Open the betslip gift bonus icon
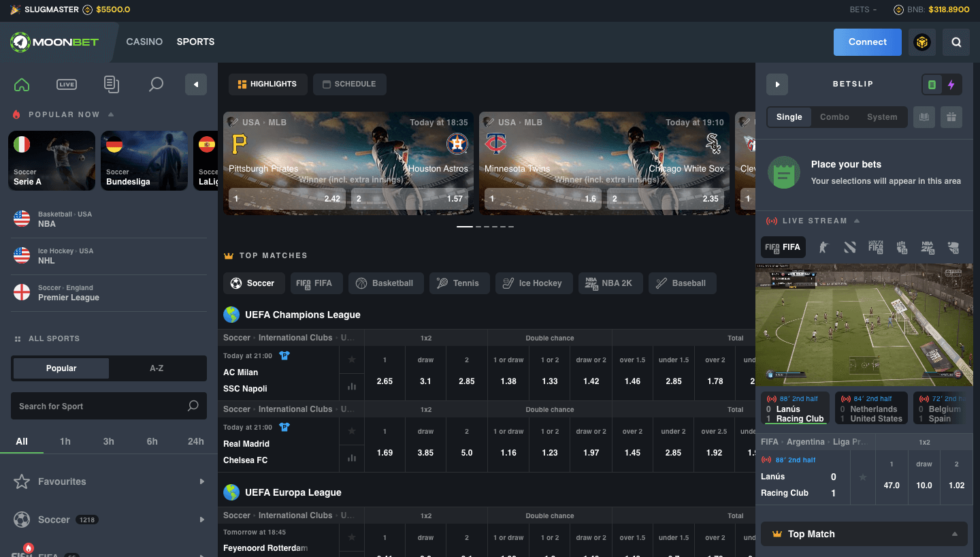 pos(951,117)
